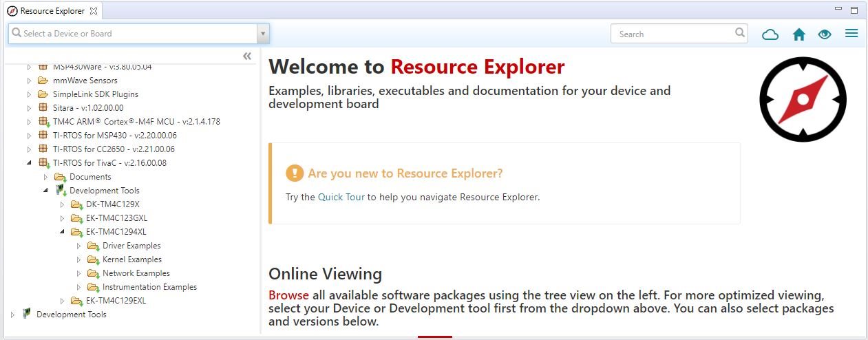Viewport: 868px width, 340px height.
Task: Expand the Network Examples node arrow
Action: tap(78, 273)
